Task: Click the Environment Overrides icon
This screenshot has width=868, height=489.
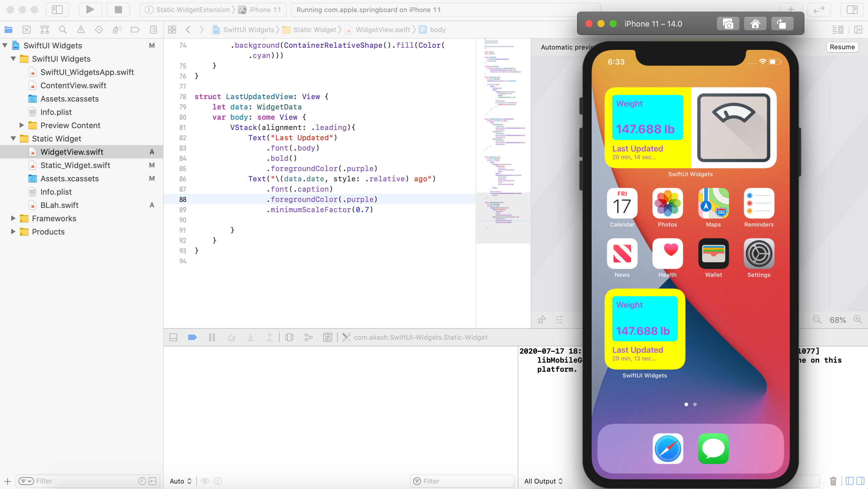Action: click(327, 337)
